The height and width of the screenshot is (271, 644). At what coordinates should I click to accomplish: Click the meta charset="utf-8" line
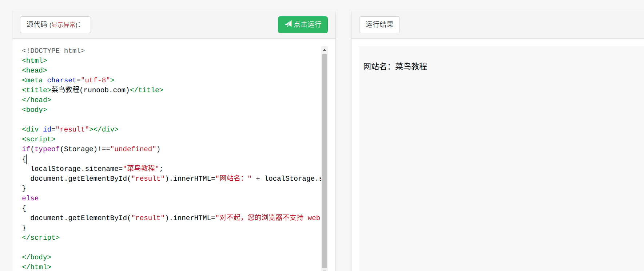pyautogui.click(x=68, y=80)
